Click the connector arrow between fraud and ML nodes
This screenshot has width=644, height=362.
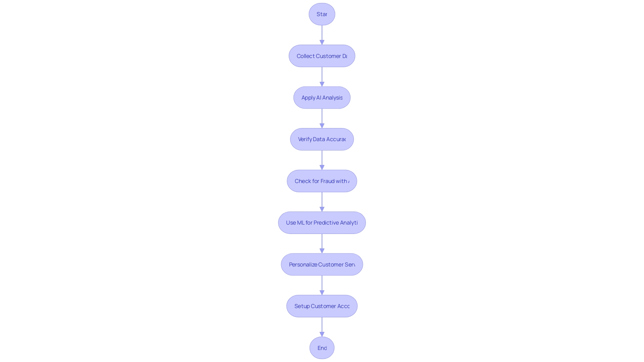pos(322,201)
